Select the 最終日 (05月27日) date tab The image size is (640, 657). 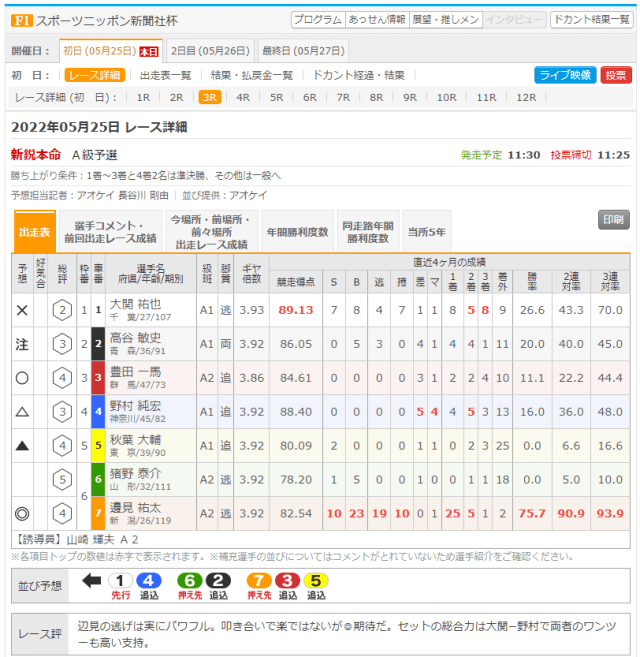[303, 51]
